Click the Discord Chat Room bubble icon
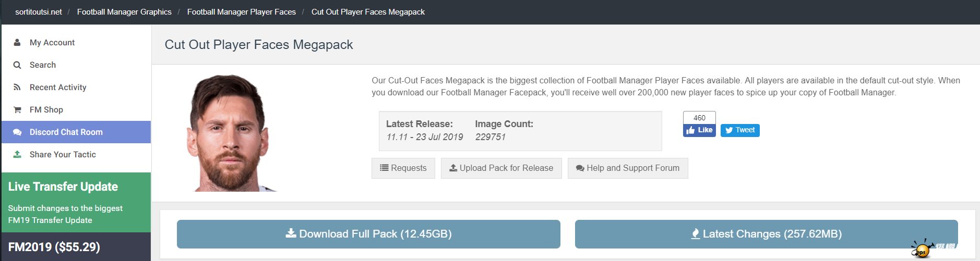The image size is (980, 261). [17, 132]
